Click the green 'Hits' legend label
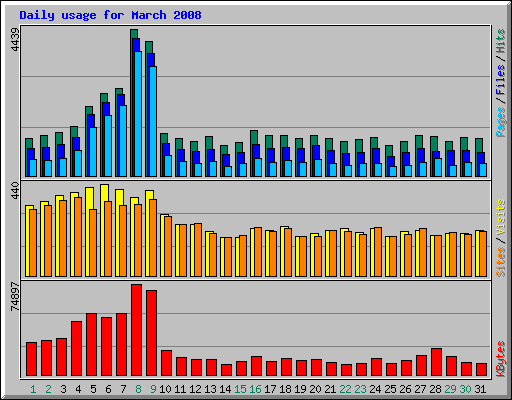The width and height of the screenshot is (512, 400). pyautogui.click(x=501, y=41)
